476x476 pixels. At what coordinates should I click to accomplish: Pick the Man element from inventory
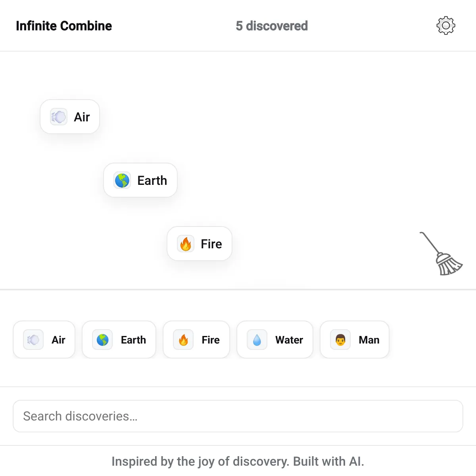tap(355, 340)
